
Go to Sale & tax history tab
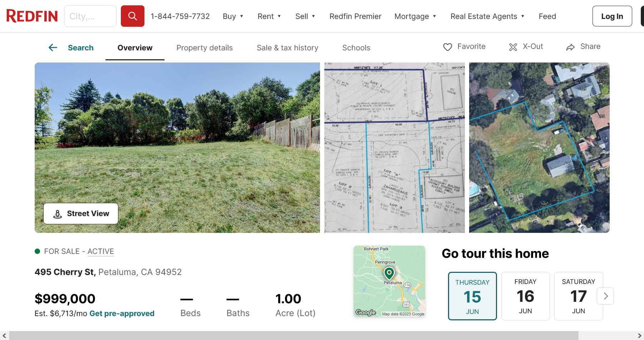(287, 48)
